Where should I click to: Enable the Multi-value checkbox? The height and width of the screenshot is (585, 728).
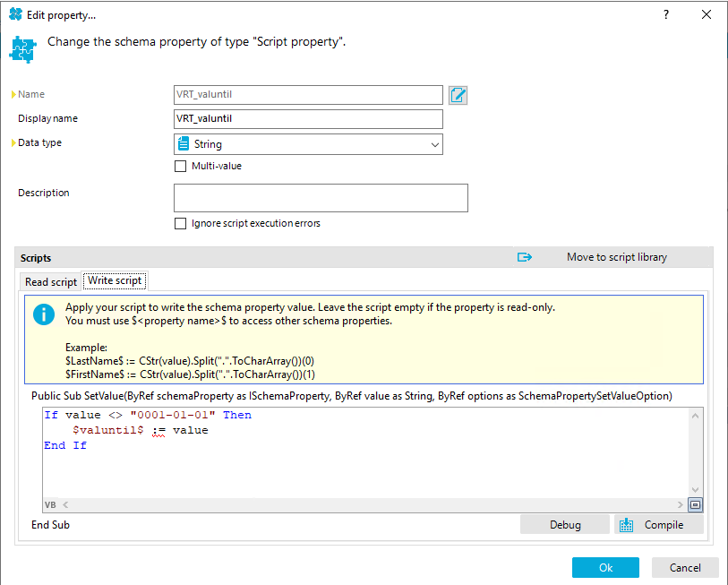[x=180, y=166]
